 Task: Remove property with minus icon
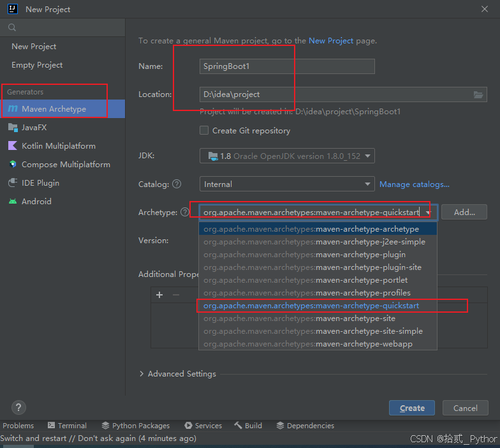[x=176, y=295]
